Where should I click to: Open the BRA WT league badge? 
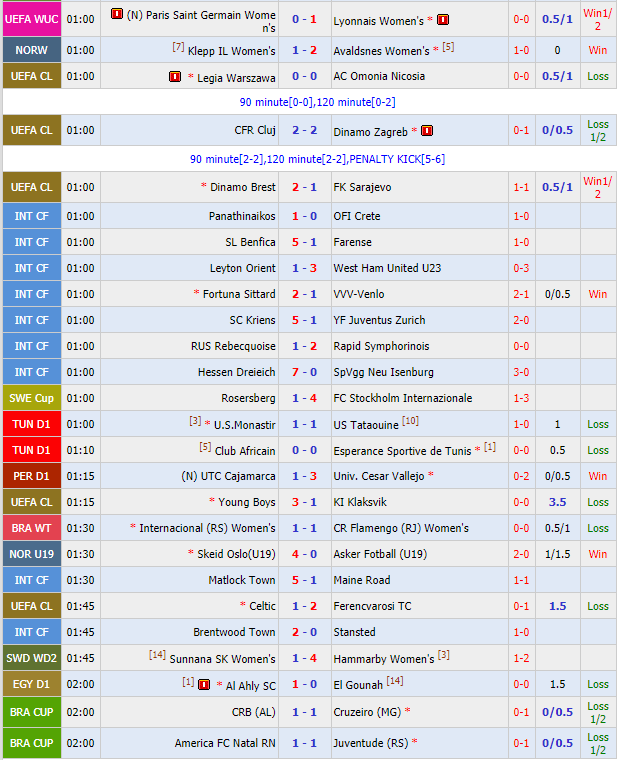click(x=31, y=528)
